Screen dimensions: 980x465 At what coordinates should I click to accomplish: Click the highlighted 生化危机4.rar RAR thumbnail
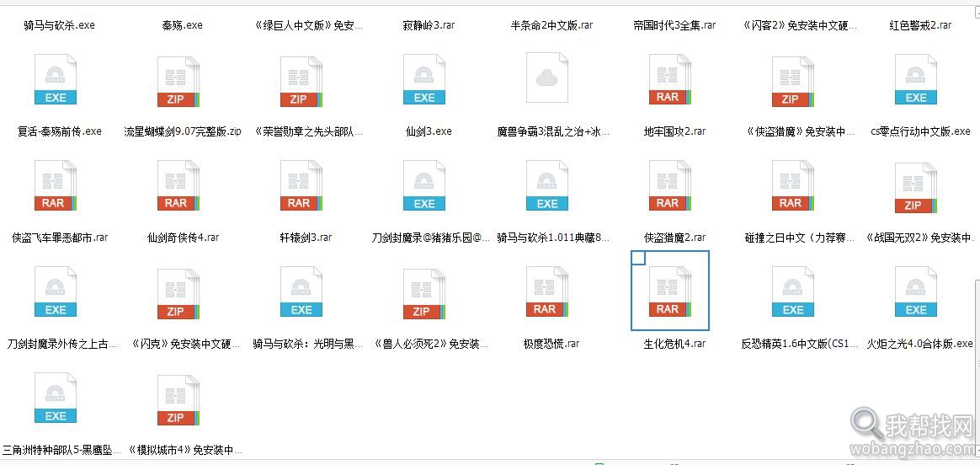pyautogui.click(x=670, y=291)
